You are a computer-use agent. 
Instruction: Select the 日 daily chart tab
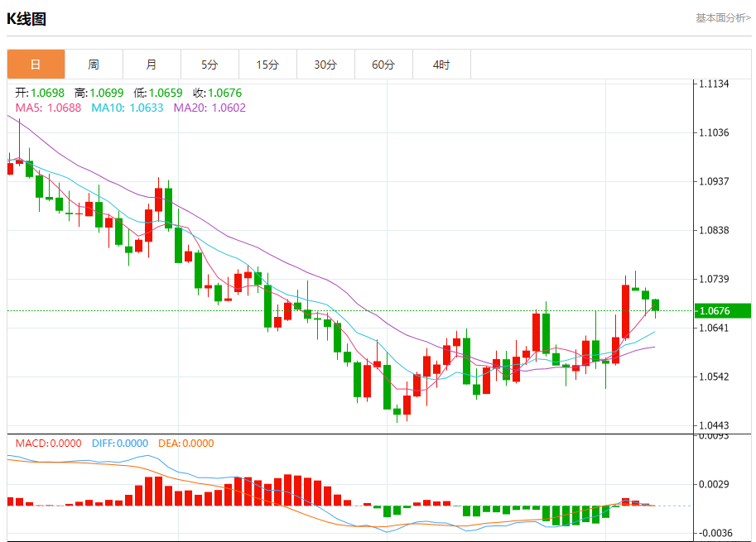coord(36,64)
